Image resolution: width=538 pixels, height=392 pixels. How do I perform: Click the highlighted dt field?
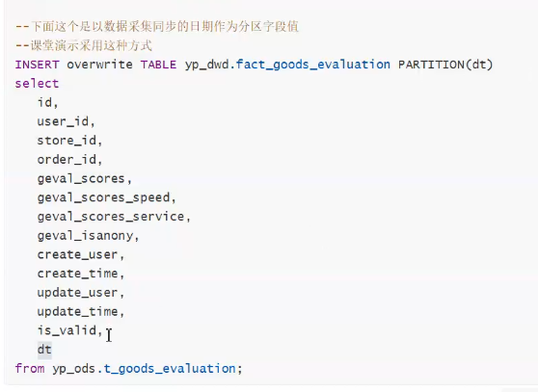pyautogui.click(x=44, y=350)
